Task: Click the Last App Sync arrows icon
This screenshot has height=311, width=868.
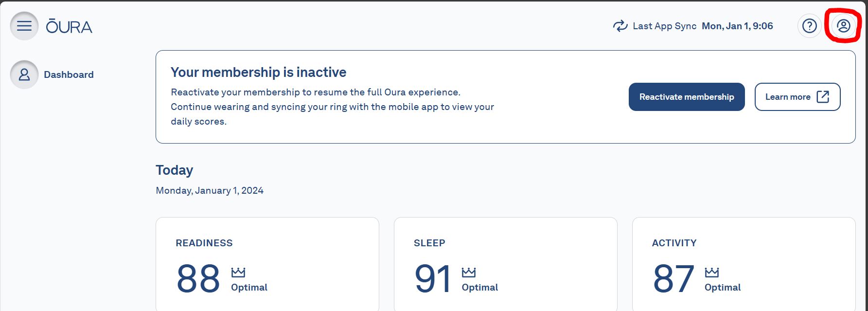Action: pyautogui.click(x=620, y=26)
